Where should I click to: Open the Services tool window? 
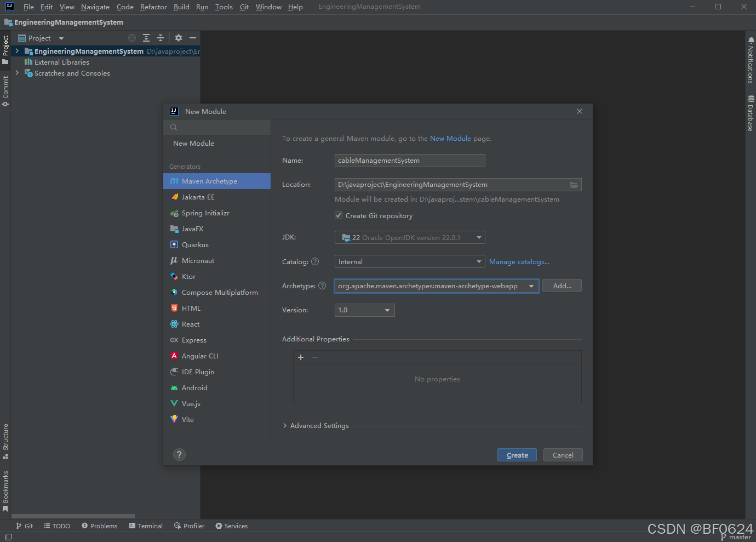(232, 526)
